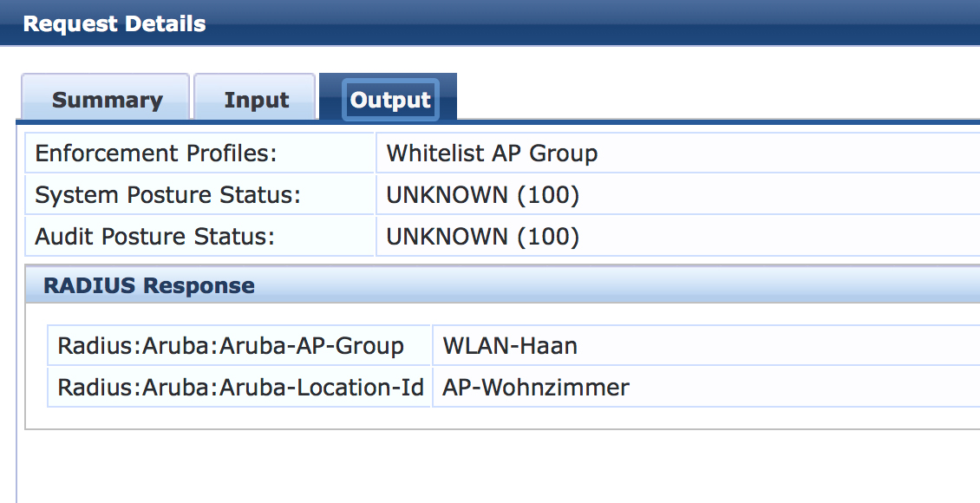Viewport: 980px width, 503px height.
Task: Click the Enforcement Profiles label
Action: tap(156, 154)
